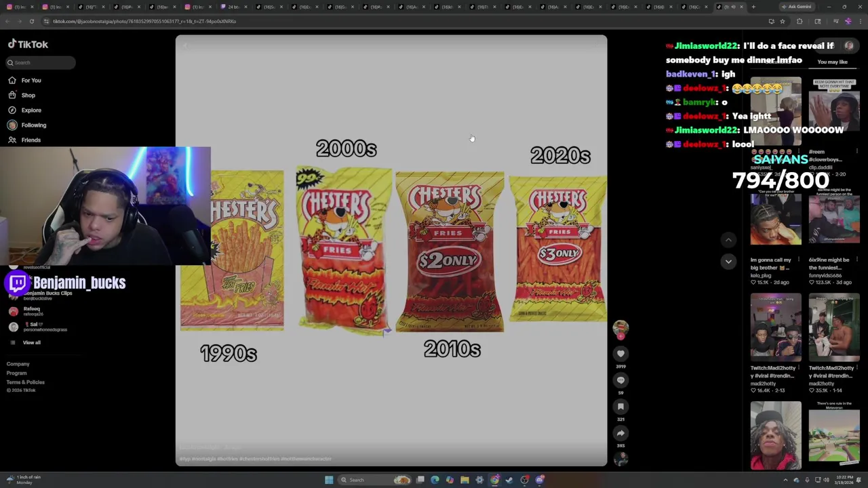Switch to the You may like tab
The image size is (868, 488).
[832, 62]
